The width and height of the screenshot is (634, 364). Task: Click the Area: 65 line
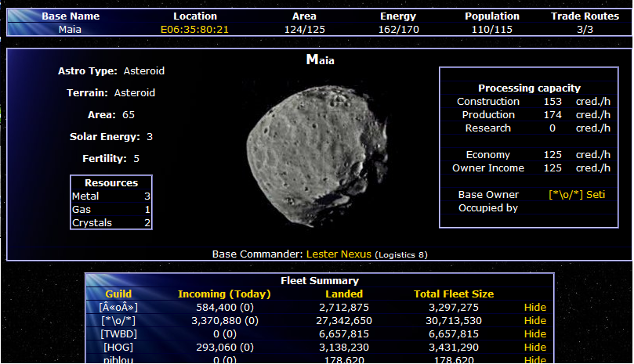coord(111,115)
